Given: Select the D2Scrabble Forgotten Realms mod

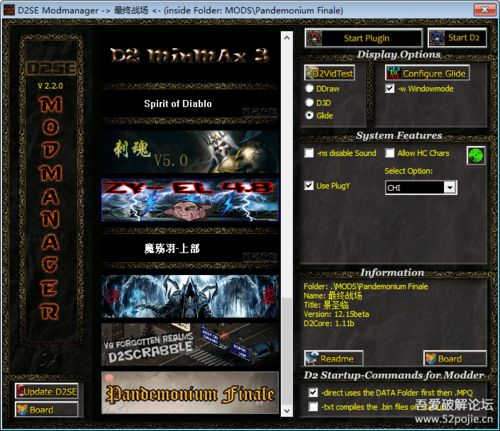Looking at the screenshot, I should tap(190, 345).
